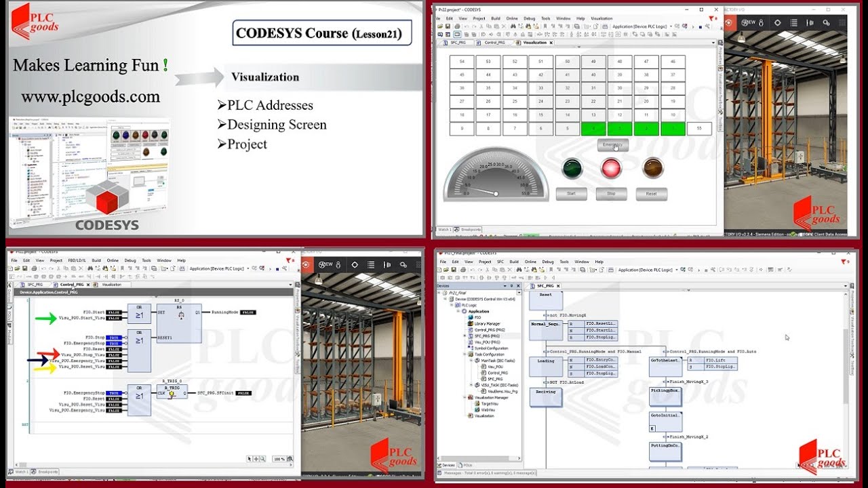Click pan cross icon at bottom of Control_PRG editor
Viewport: 868px width, 488px height.
point(256,459)
